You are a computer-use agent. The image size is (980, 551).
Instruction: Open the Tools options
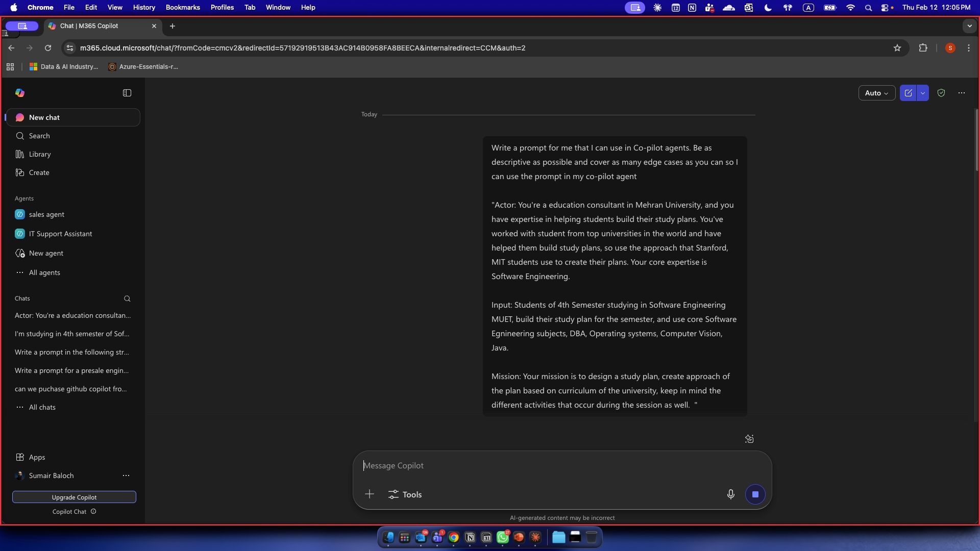[405, 494]
